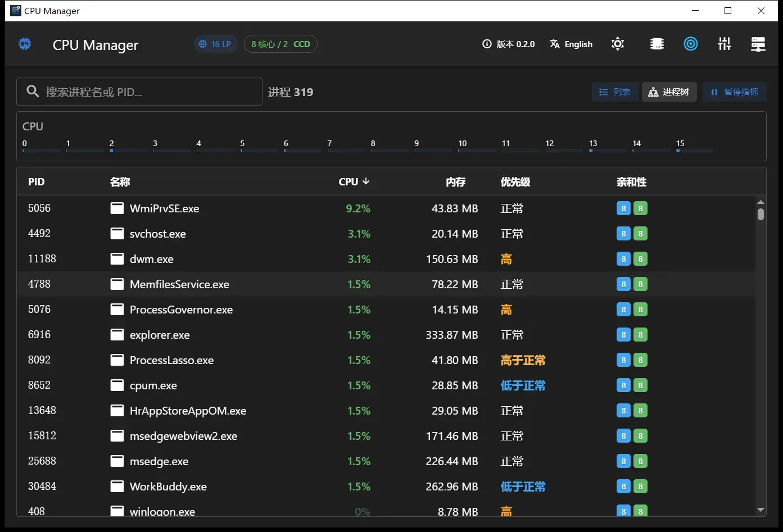Click the window icon beside WmiPrvSE.exe
The height and width of the screenshot is (532, 783).
coord(117,208)
